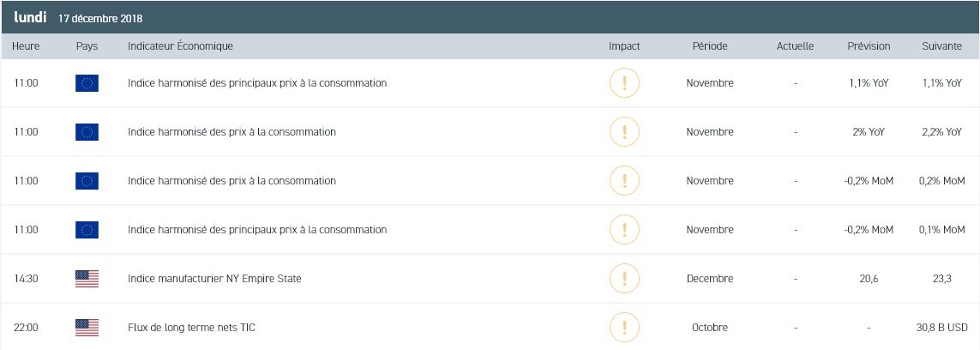This screenshot has width=980, height=350.
Task: Click the impact icon for NY Empire State
Action: click(624, 279)
